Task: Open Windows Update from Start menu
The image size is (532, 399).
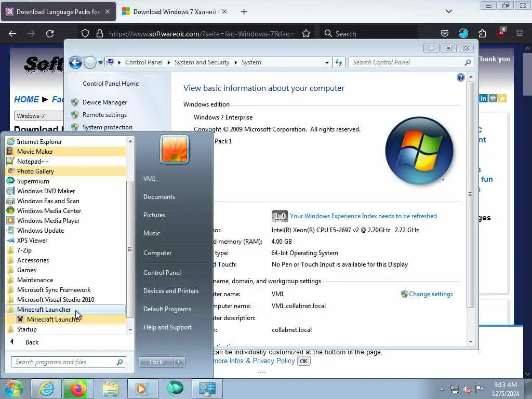Action: (66, 230)
